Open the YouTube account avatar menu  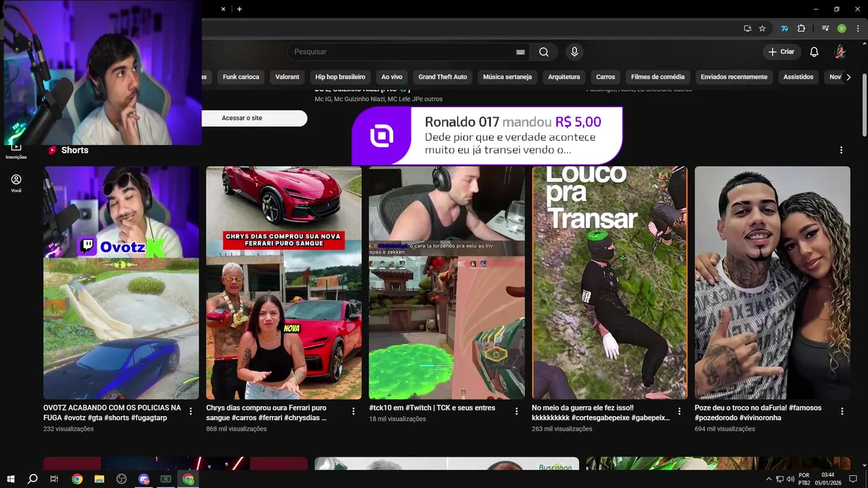[x=840, y=52]
